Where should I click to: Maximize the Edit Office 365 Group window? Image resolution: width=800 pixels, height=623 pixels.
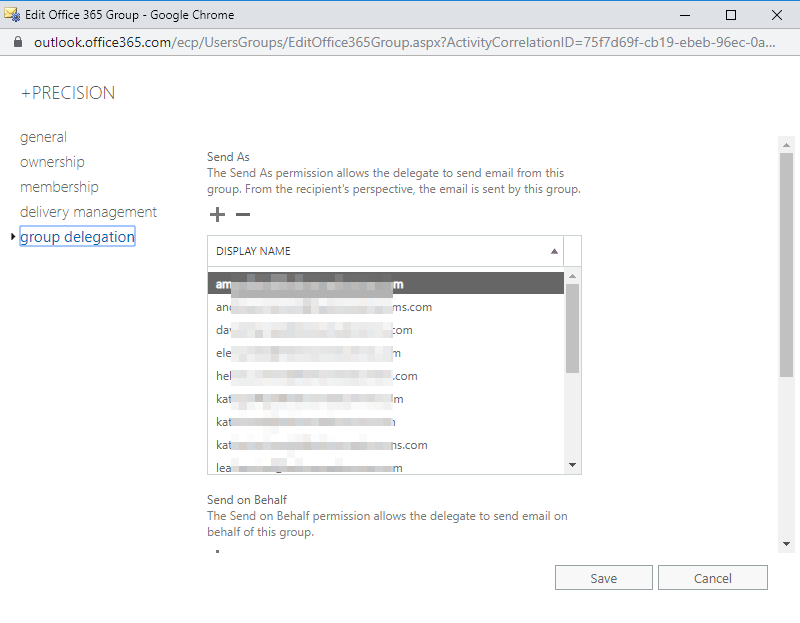(731, 15)
